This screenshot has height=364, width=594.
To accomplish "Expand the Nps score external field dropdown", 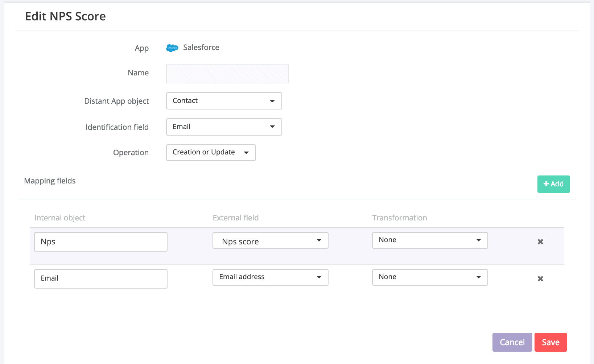I will coord(271,241).
